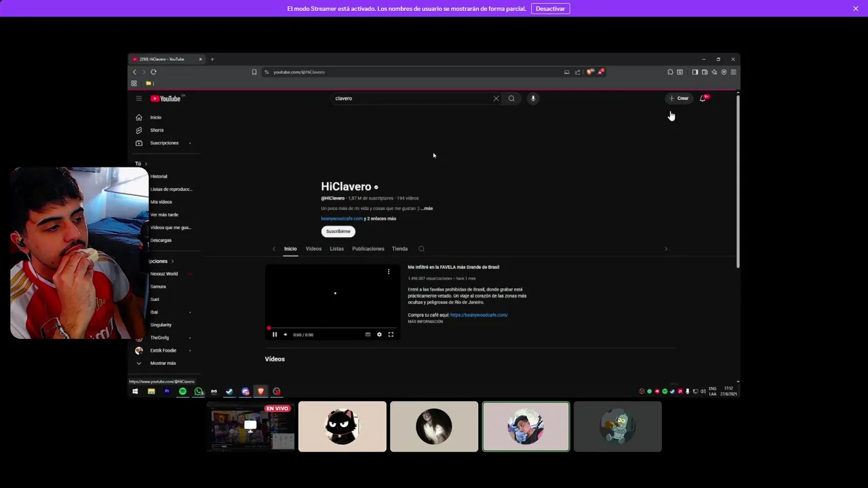Open the featured video three-dot menu
Image resolution: width=868 pixels, height=488 pixels.
point(389,271)
